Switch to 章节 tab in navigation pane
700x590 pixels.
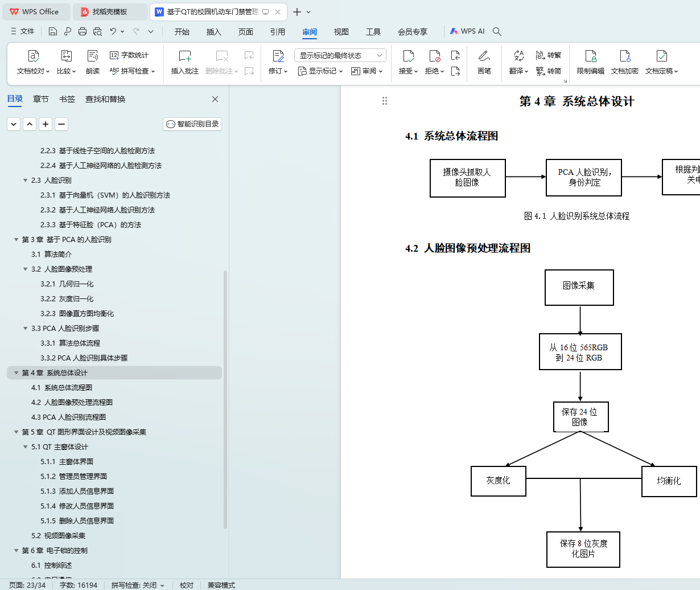point(41,99)
